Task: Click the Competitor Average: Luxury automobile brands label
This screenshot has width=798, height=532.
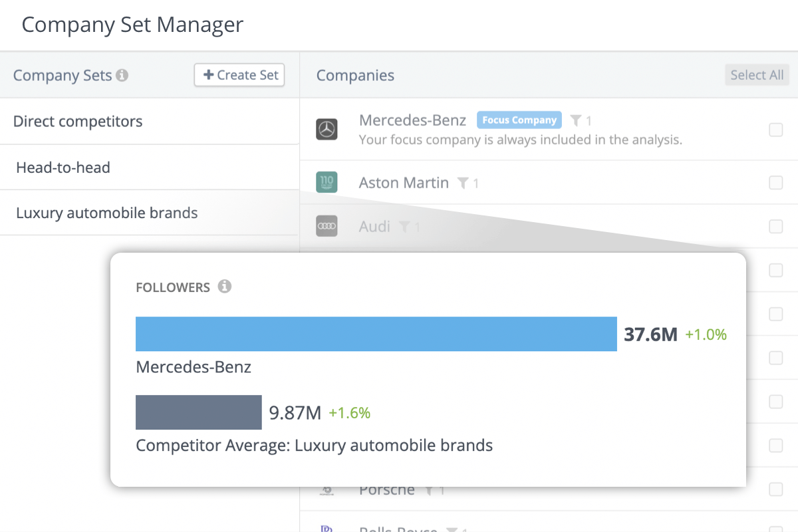Action: click(315, 446)
